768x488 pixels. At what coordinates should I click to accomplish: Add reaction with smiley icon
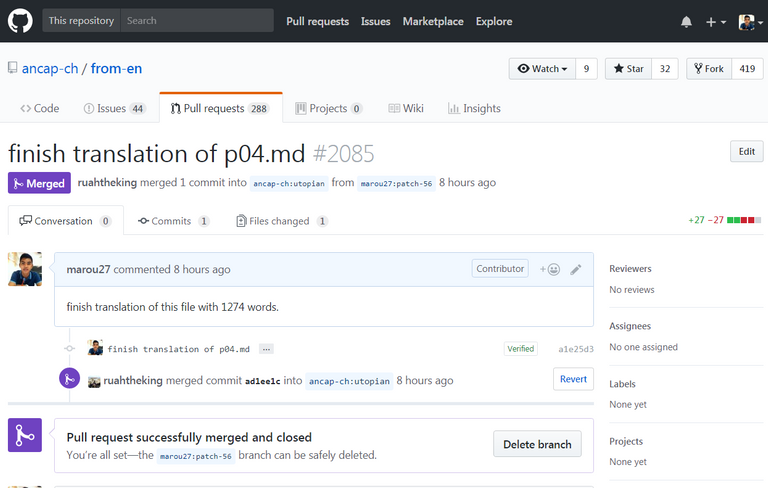[x=550, y=269]
